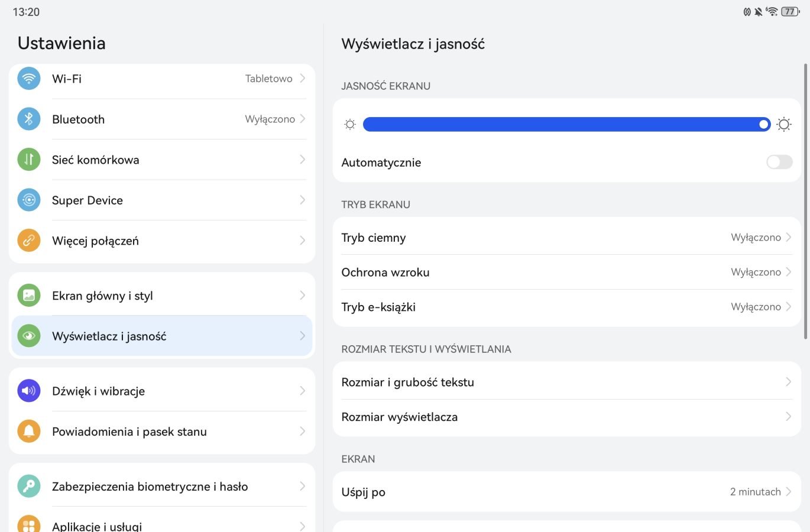Open Super Device settings entry
The image size is (810, 532).
click(162, 200)
